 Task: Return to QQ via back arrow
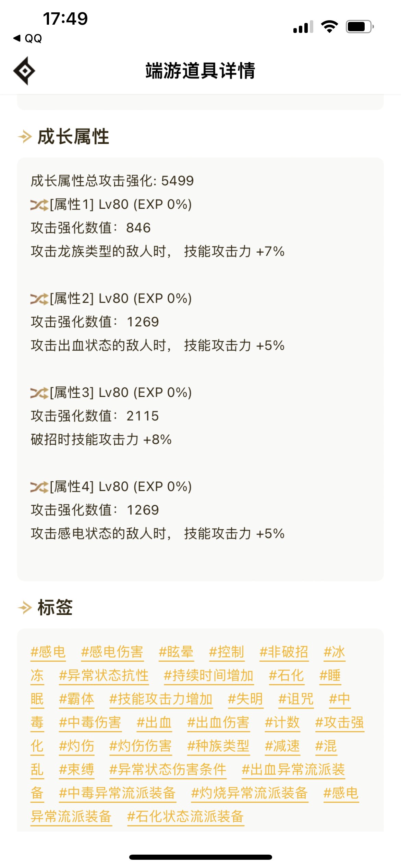click(x=27, y=38)
